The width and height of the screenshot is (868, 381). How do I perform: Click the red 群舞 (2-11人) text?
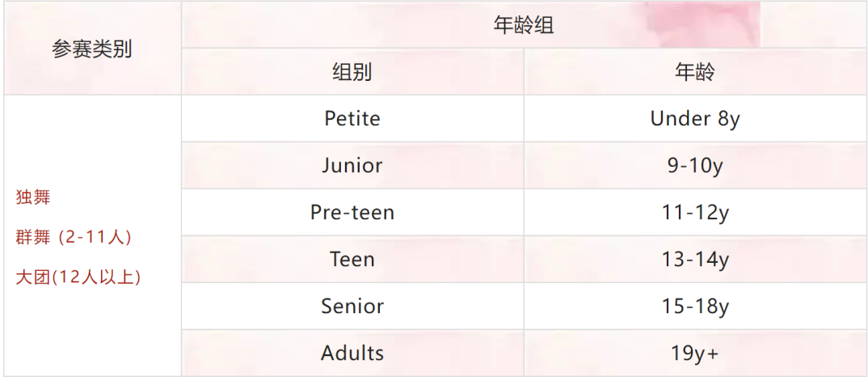pyautogui.click(x=74, y=237)
